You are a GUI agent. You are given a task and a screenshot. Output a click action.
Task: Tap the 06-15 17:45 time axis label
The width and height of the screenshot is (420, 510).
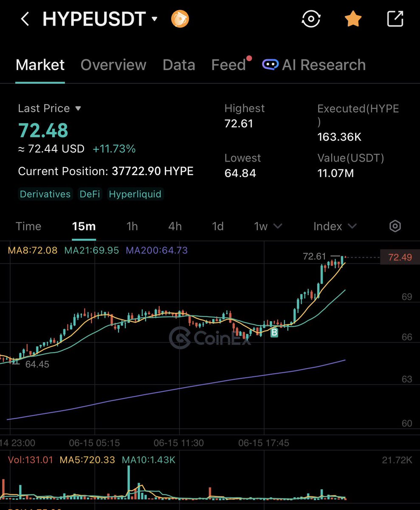tap(264, 443)
